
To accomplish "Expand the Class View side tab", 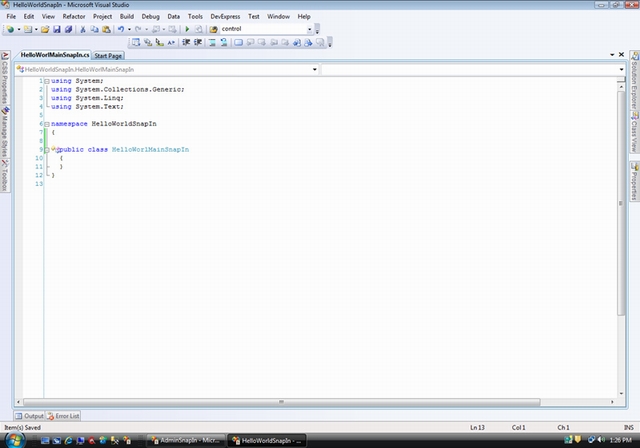I will tap(634, 131).
